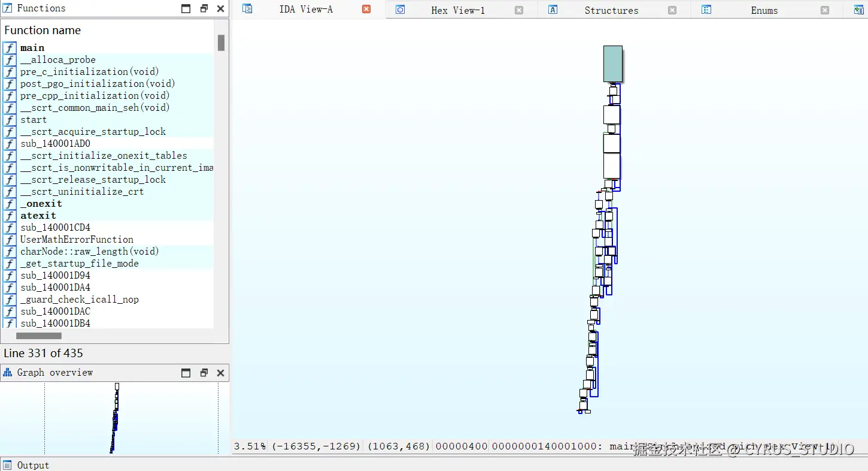Viewport: 868px width, 471px height.
Task: Choose pre_cpp_initialization(void) in the list
Action: (x=108, y=96)
